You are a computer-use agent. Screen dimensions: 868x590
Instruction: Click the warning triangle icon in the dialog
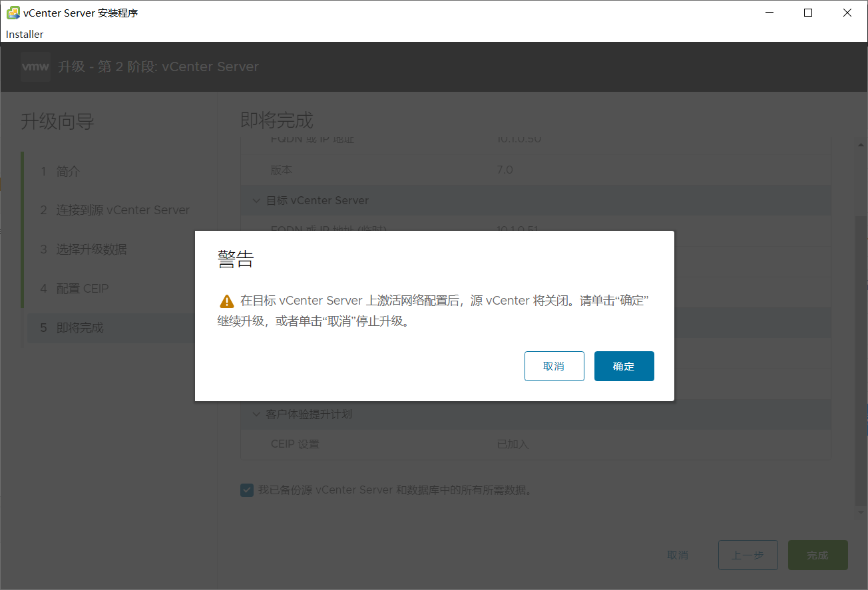[x=226, y=300]
